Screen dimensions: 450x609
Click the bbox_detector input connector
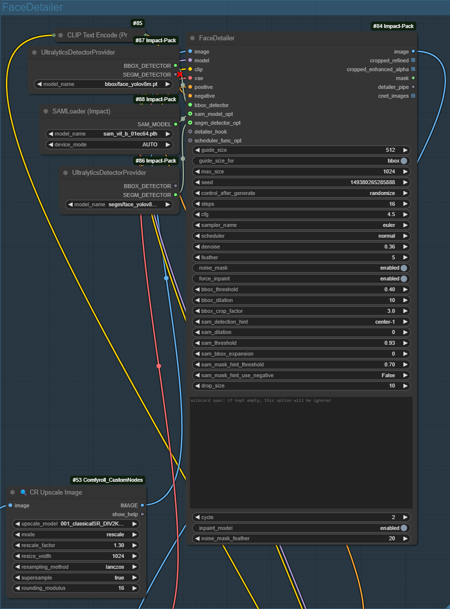point(190,105)
